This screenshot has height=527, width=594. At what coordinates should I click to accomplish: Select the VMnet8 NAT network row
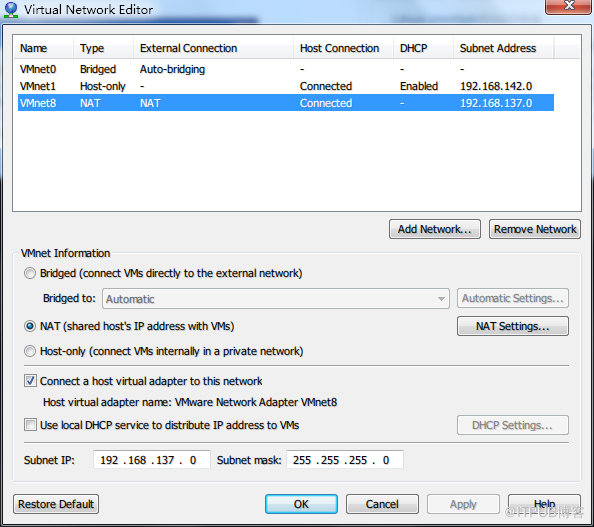click(286, 103)
